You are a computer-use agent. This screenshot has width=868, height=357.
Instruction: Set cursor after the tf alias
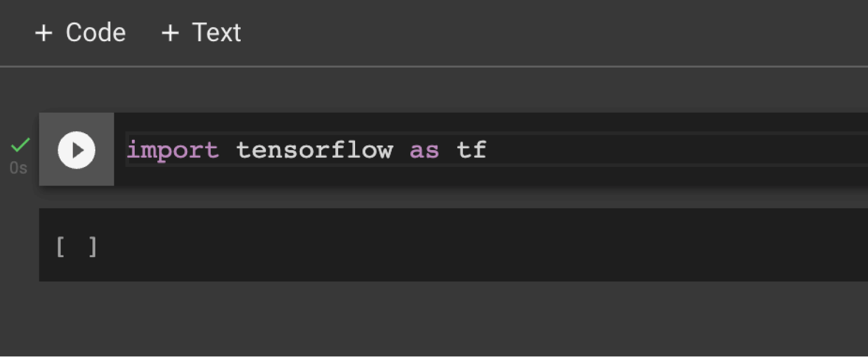click(x=487, y=150)
